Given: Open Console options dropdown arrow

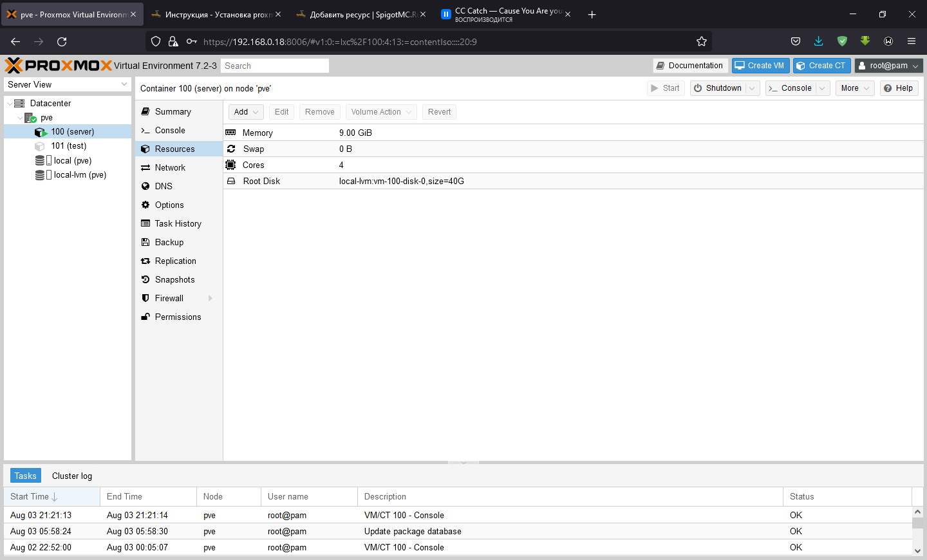Looking at the screenshot, I should 822,88.
